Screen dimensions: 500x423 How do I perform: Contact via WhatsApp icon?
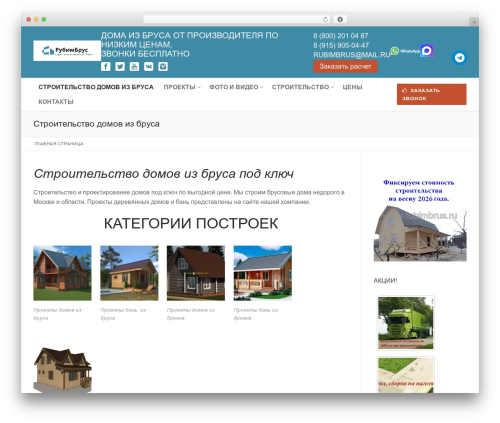click(x=405, y=51)
